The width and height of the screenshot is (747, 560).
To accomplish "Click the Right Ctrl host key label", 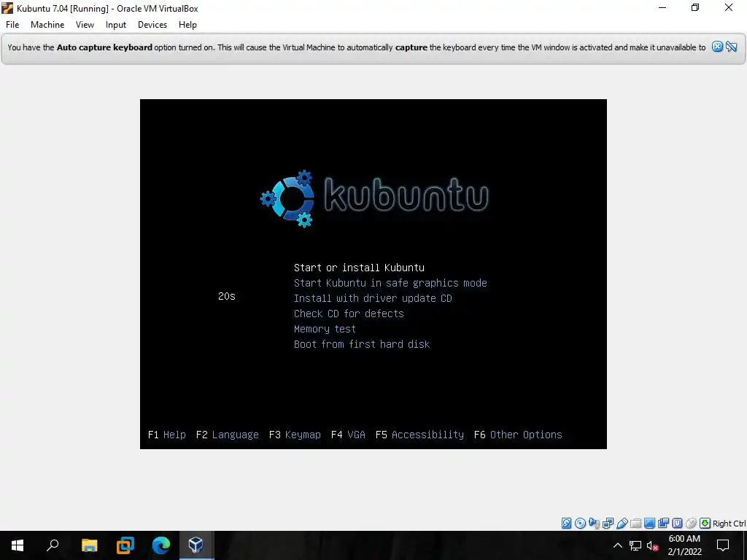I will [x=729, y=524].
